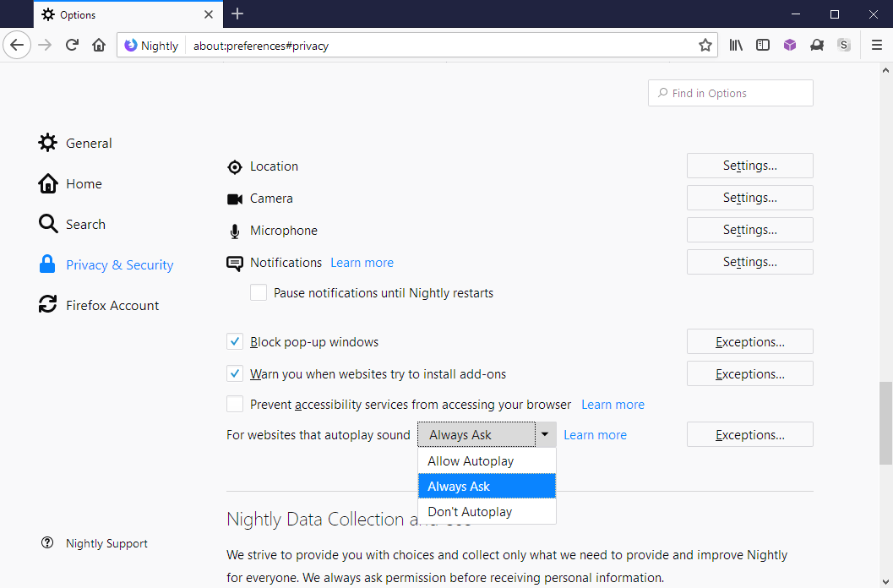Select Allow Autoplay option
Viewport: 893px width, 588px height.
coord(487,461)
